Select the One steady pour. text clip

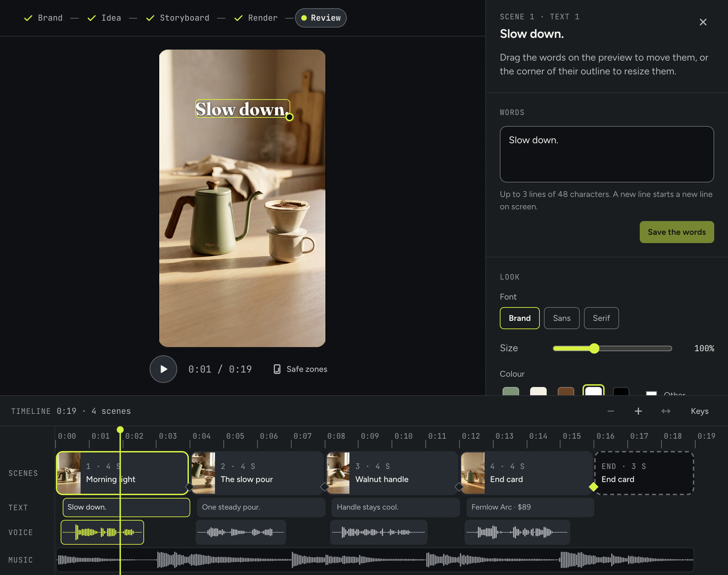pos(261,507)
